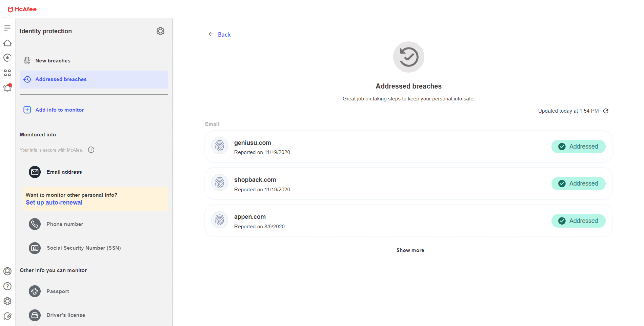Open the feedback icon in sidebar

(7, 316)
